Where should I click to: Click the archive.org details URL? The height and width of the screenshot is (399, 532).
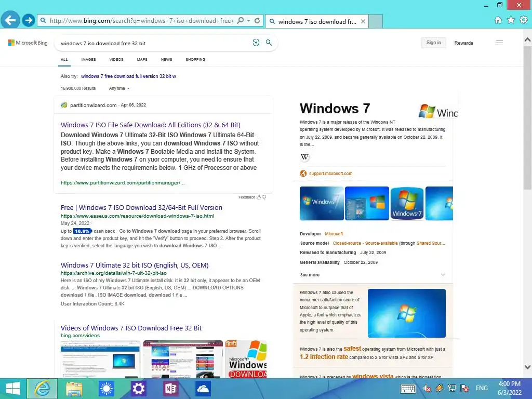click(x=114, y=273)
